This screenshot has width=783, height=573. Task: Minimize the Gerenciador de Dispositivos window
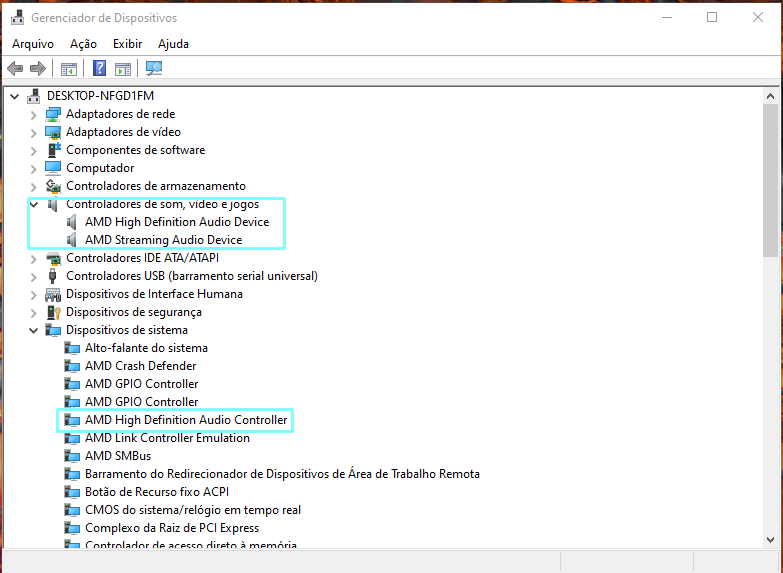[x=667, y=17]
